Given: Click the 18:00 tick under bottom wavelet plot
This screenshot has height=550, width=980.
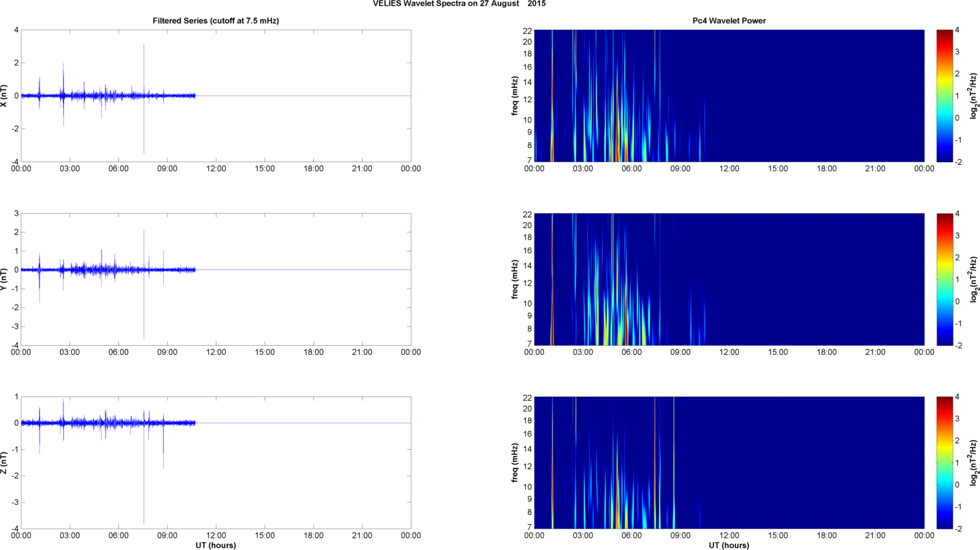Looking at the screenshot, I should [x=826, y=536].
